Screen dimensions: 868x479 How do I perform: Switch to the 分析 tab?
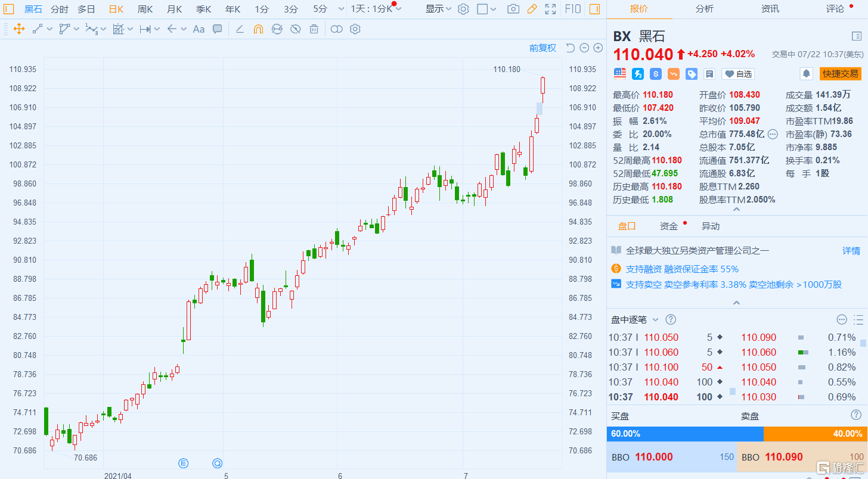tap(705, 9)
